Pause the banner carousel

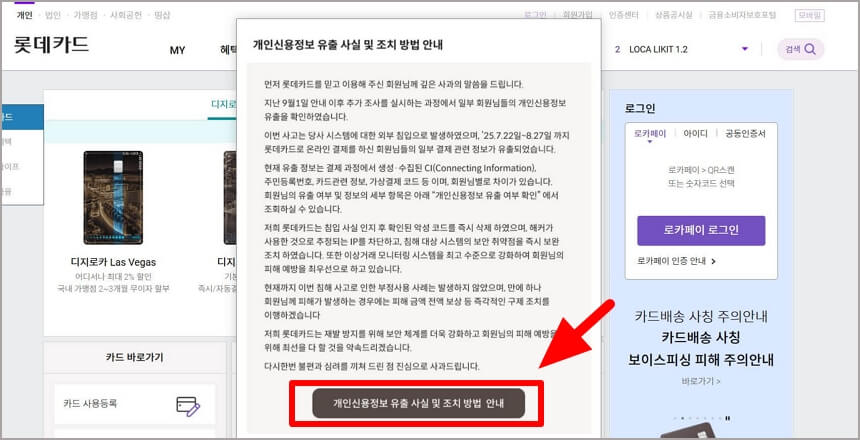(728, 419)
